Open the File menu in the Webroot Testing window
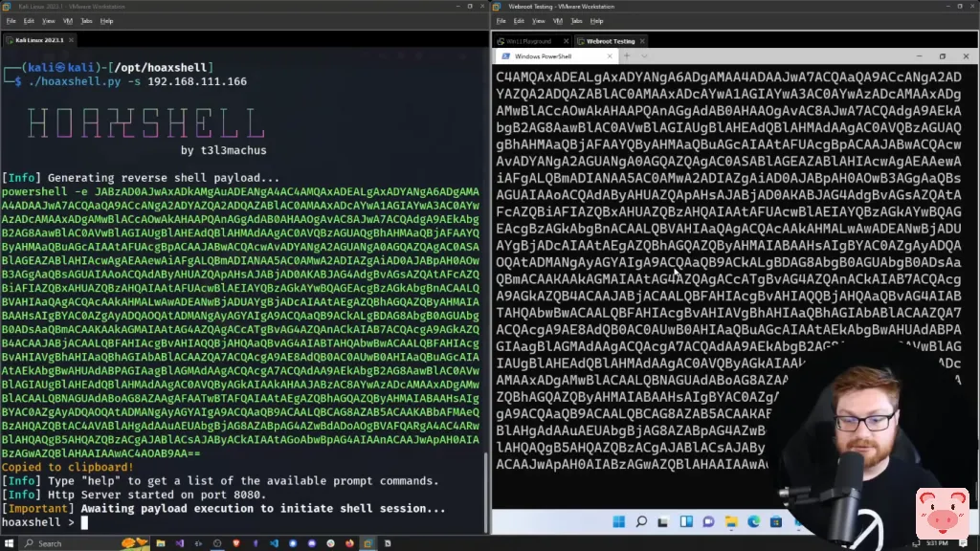Screen dimensions: 980x551 tap(501, 21)
